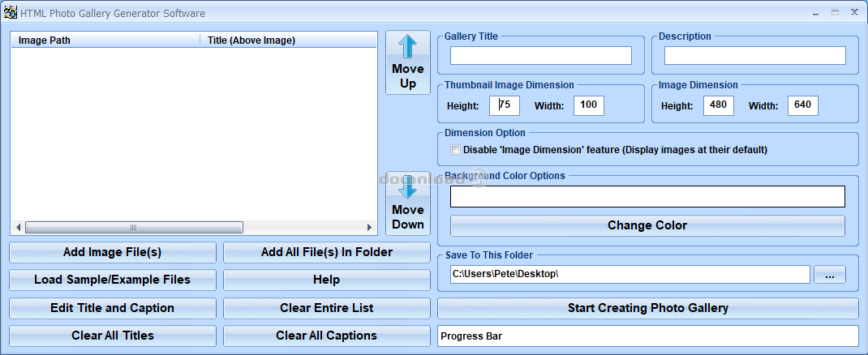
Task: Clear Entire List of images
Action: 326,308
